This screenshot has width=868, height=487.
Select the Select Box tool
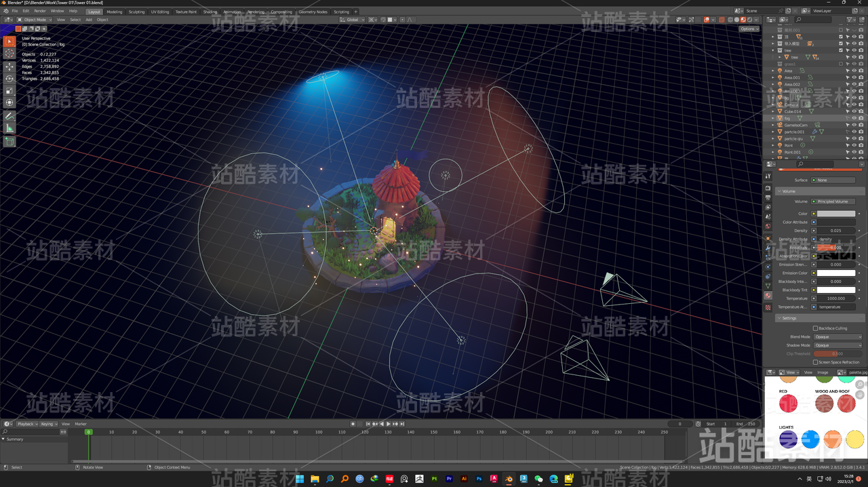(9, 41)
